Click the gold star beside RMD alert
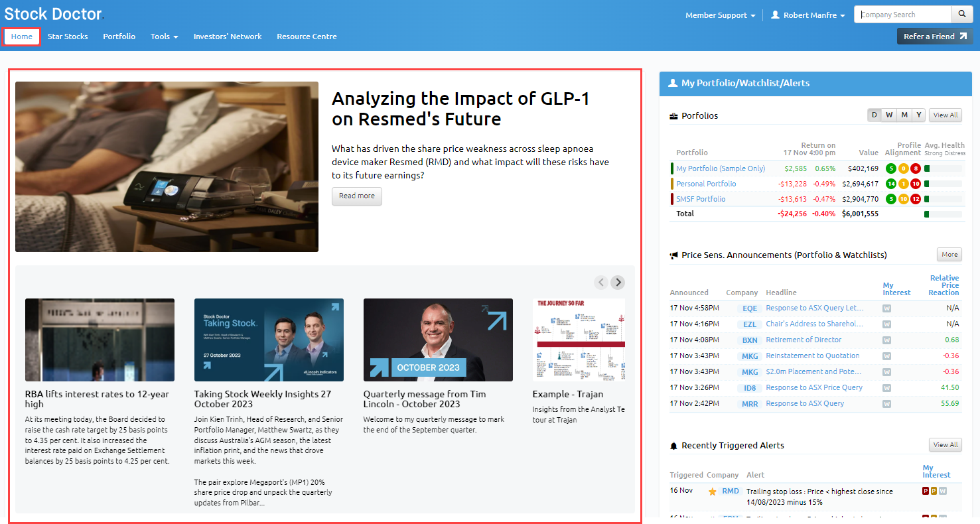This screenshot has width=980, height=524. point(712,491)
